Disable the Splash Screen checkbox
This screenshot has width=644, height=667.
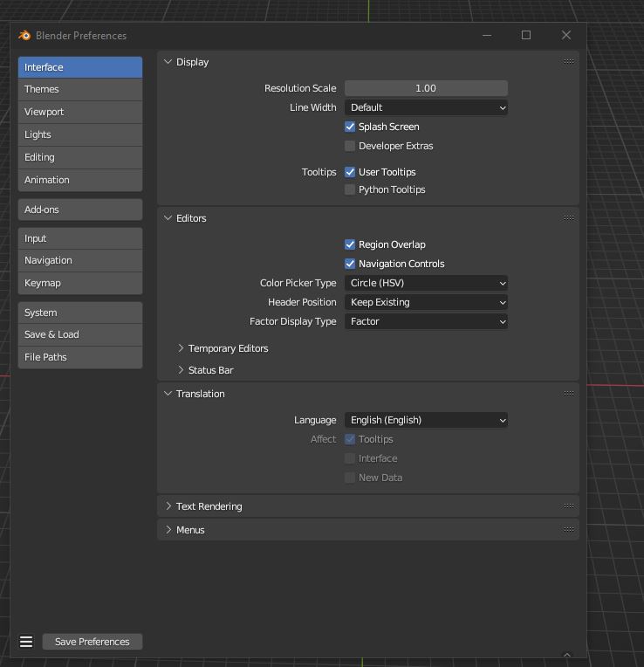(350, 127)
